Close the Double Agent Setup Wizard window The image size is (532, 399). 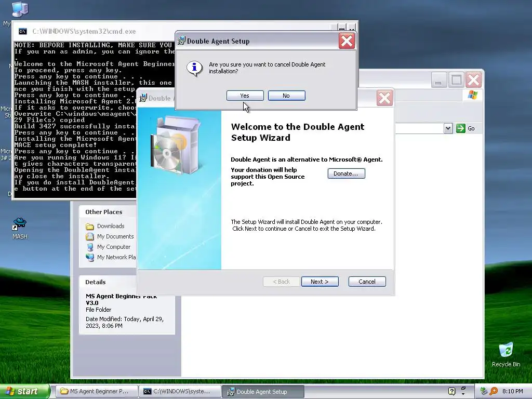(384, 98)
